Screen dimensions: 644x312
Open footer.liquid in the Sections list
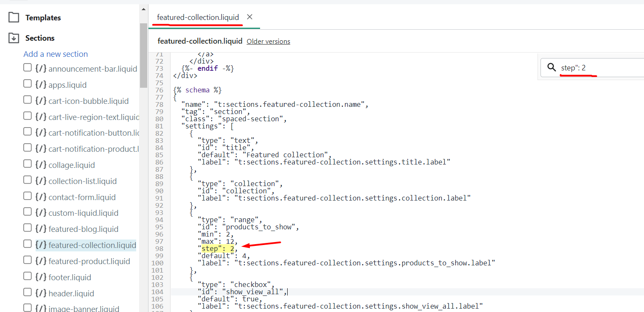point(70,277)
